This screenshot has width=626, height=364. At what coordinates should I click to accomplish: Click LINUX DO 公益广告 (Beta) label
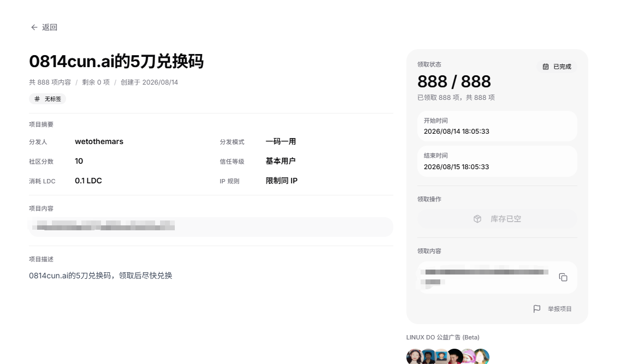point(443,337)
